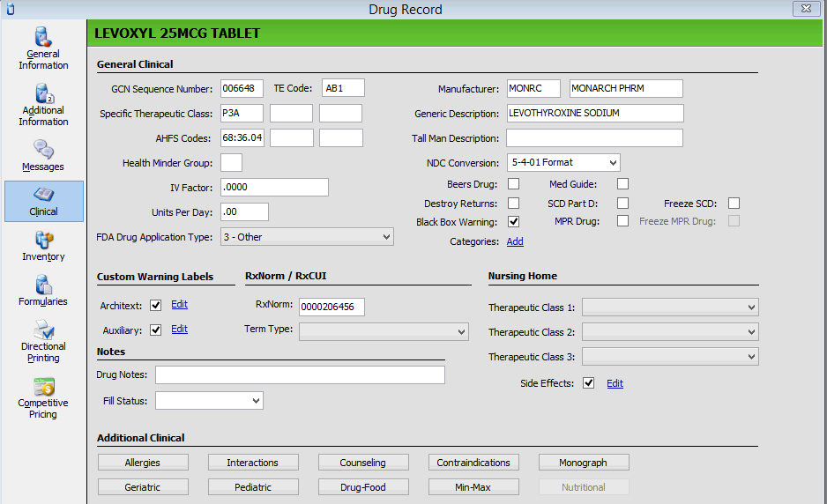Screen dimensions: 827x504
Task: Expand Therapeutic Class 3 dropdown
Action: point(670,356)
